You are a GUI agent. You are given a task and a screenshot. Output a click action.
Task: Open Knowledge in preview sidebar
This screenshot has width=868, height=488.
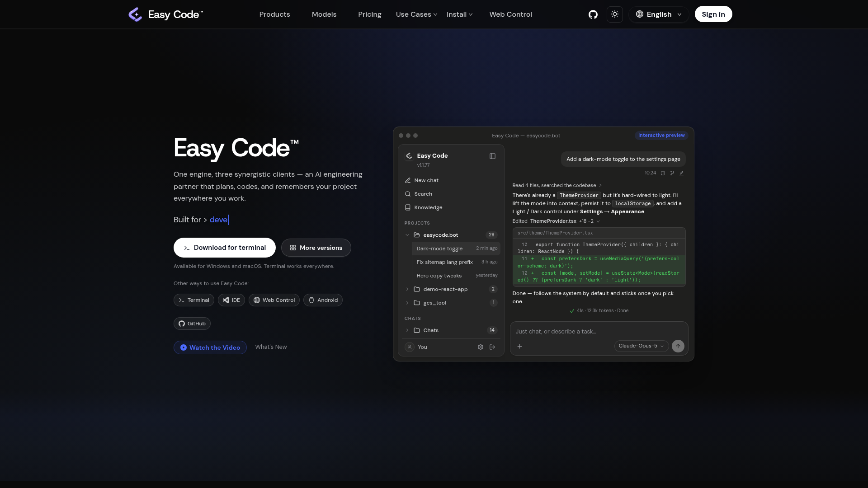[451, 207]
